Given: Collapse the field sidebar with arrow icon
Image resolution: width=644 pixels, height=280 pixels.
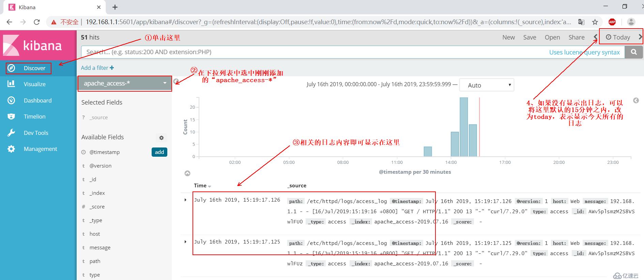Looking at the screenshot, I should (176, 81).
